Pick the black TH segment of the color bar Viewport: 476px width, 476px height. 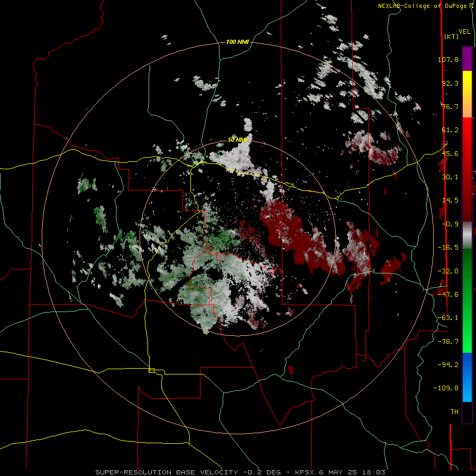tap(467, 412)
